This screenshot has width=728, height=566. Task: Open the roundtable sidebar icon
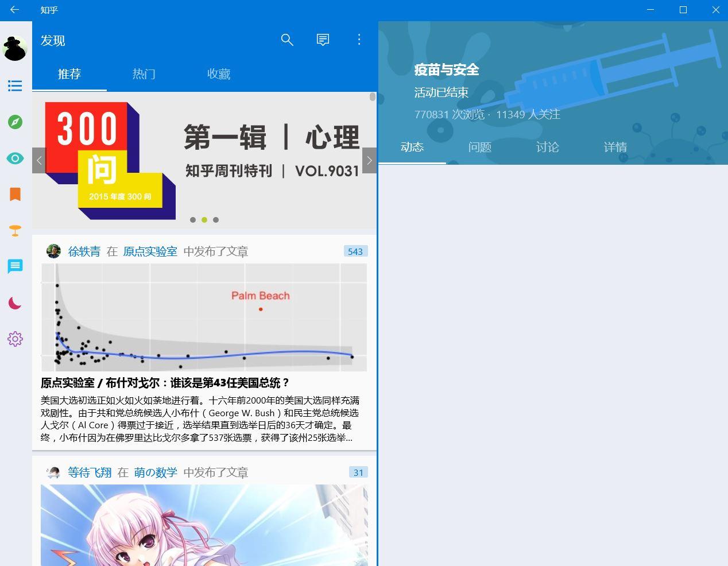coord(15,231)
